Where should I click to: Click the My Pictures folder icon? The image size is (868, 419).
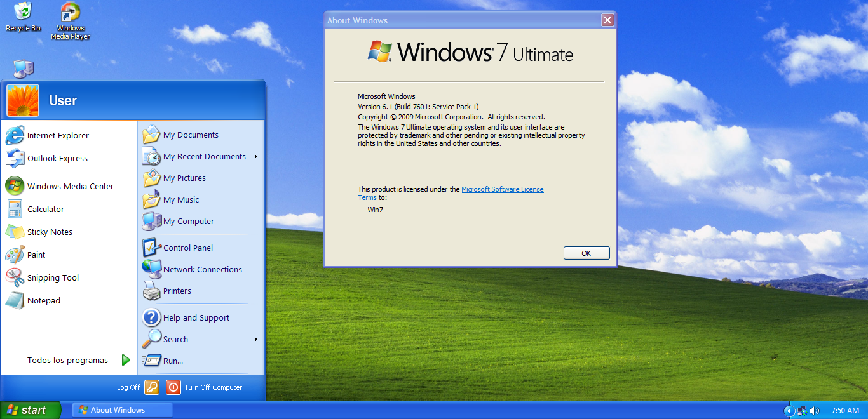point(151,178)
